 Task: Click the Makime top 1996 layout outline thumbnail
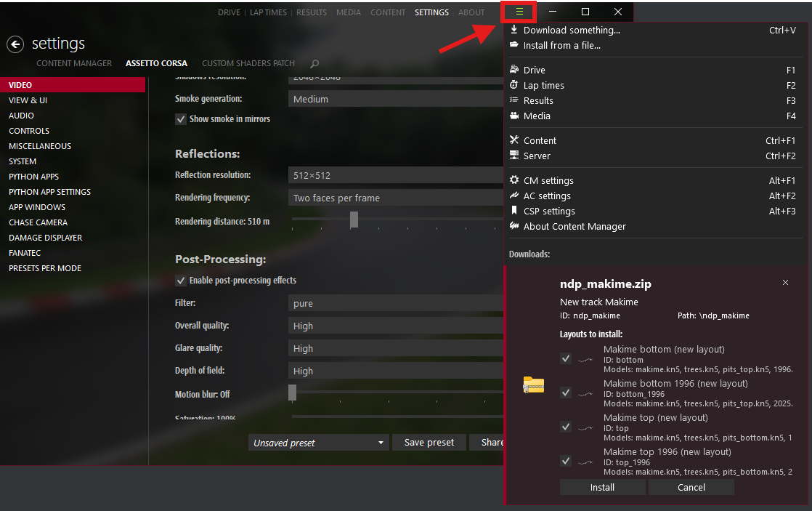[x=585, y=462]
